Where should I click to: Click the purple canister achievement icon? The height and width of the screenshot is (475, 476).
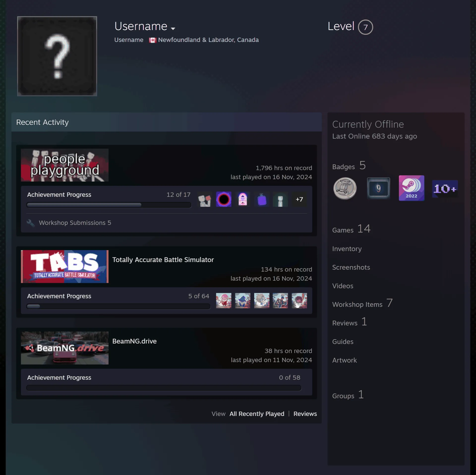point(262,199)
